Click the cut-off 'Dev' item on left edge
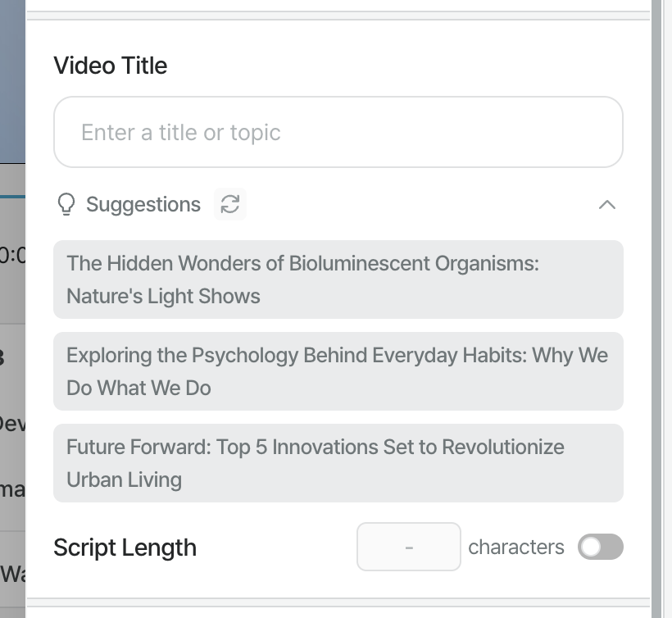This screenshot has width=672, height=618. (x=12, y=424)
